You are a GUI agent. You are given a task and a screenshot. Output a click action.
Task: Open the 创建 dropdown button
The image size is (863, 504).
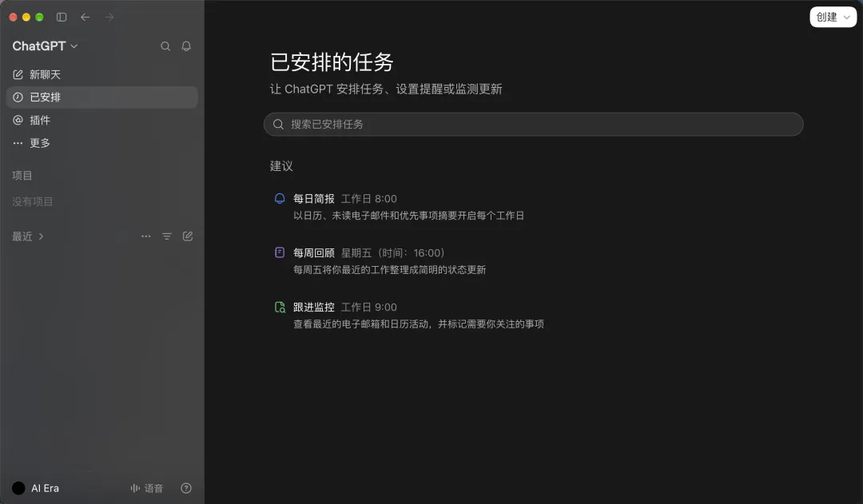click(x=833, y=17)
